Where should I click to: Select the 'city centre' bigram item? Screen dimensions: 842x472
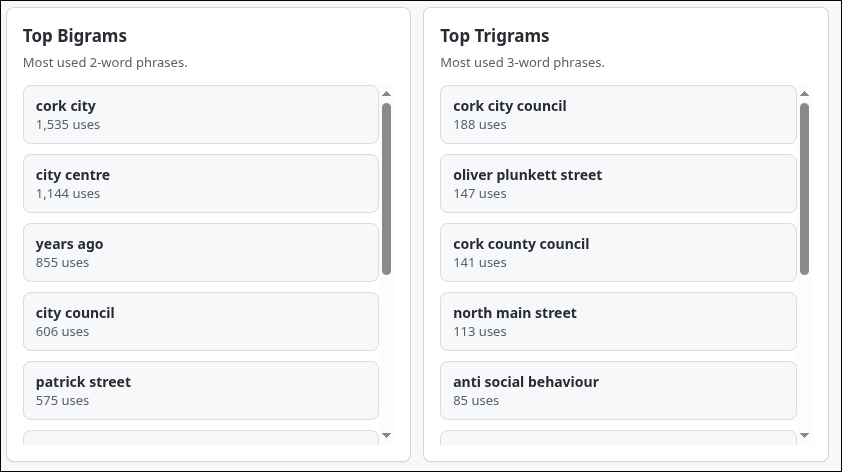(200, 183)
